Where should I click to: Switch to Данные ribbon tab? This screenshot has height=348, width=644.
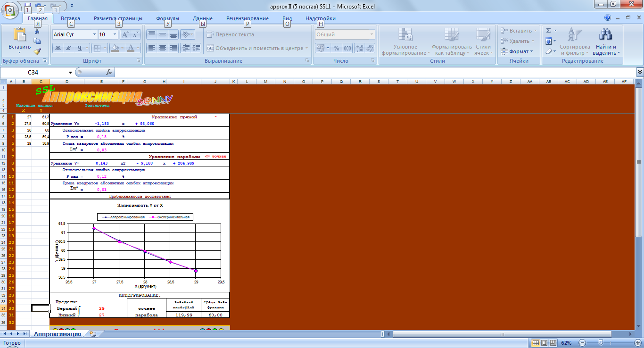coord(203,18)
